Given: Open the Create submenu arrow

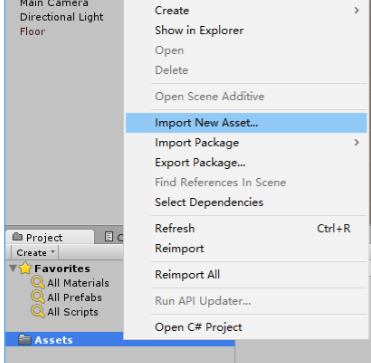Looking at the screenshot, I should click(x=357, y=10).
